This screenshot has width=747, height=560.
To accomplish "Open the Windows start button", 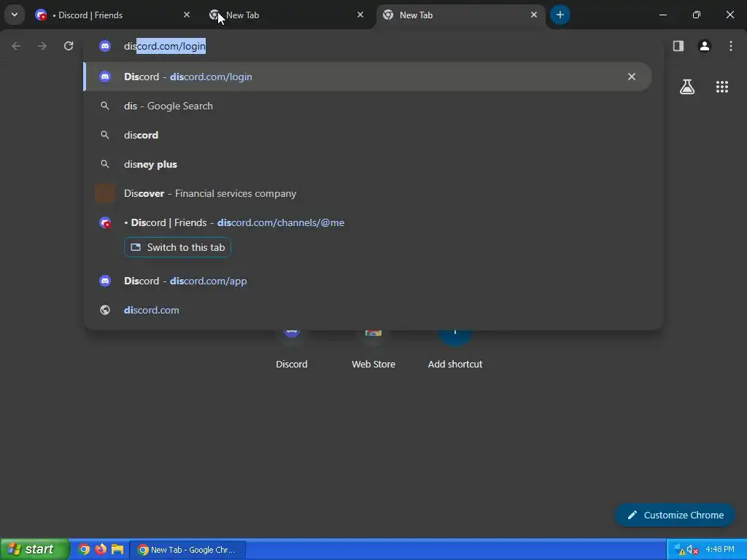I will tap(34, 549).
